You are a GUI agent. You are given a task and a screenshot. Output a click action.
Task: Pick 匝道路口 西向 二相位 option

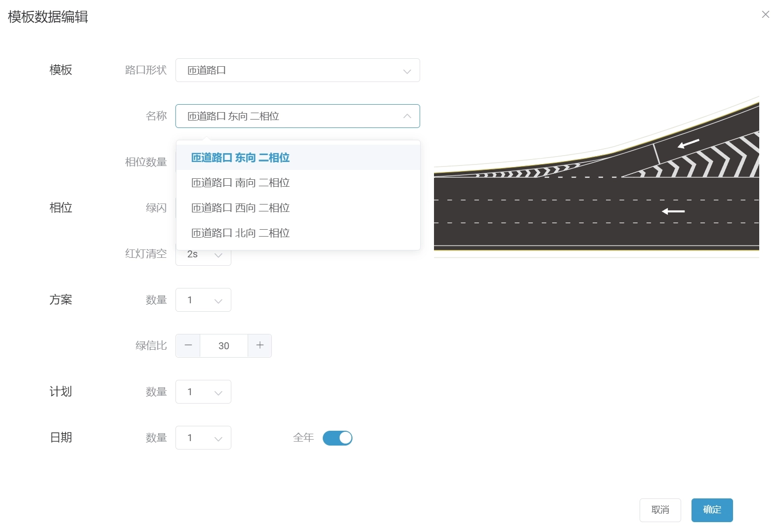point(241,208)
